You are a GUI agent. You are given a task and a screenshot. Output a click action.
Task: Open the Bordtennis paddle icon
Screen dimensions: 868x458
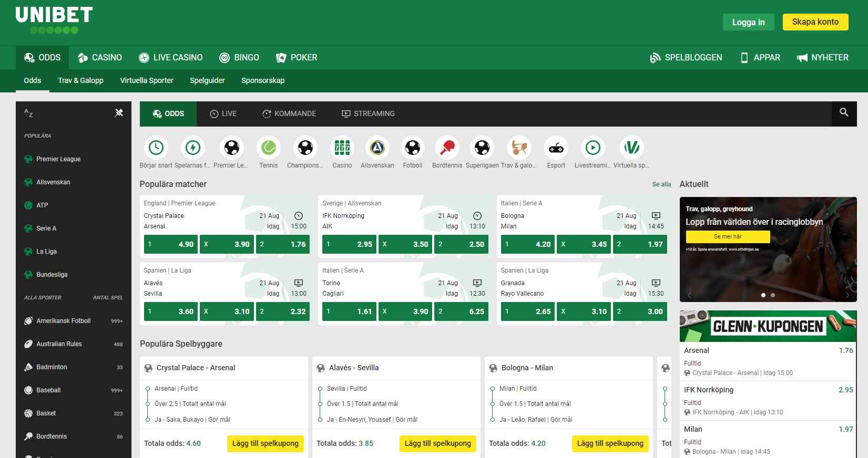click(x=447, y=148)
